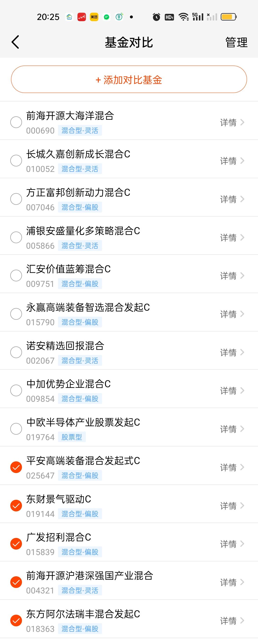Tap the battery indicator icon
Image resolution: width=258 pixels, height=644 pixels.
tap(228, 17)
